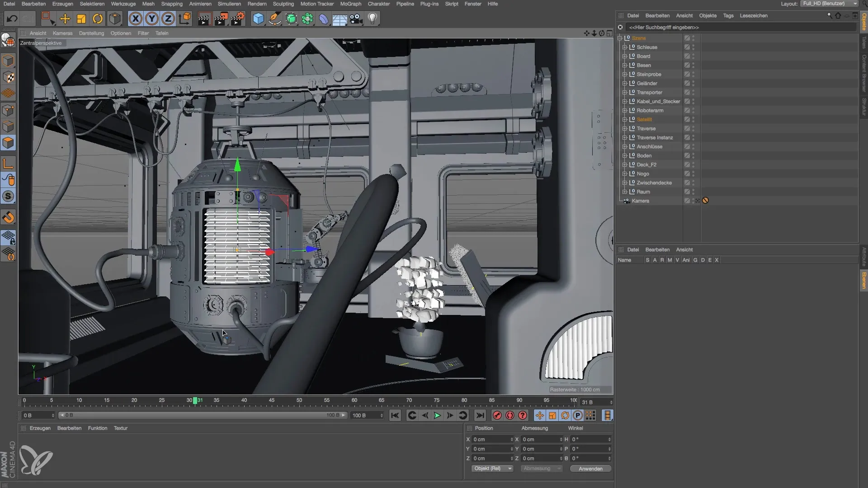Switch to Points mode

pyautogui.click(x=8, y=110)
